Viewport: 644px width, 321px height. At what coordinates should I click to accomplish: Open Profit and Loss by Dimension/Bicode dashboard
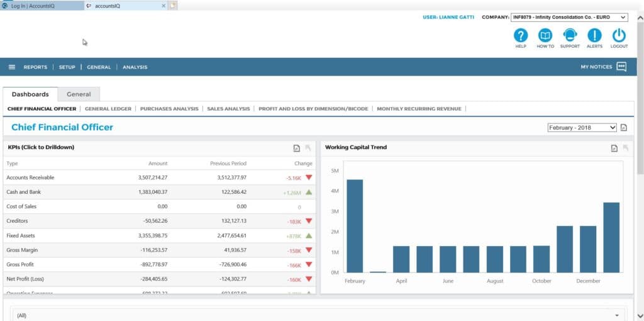pos(313,109)
